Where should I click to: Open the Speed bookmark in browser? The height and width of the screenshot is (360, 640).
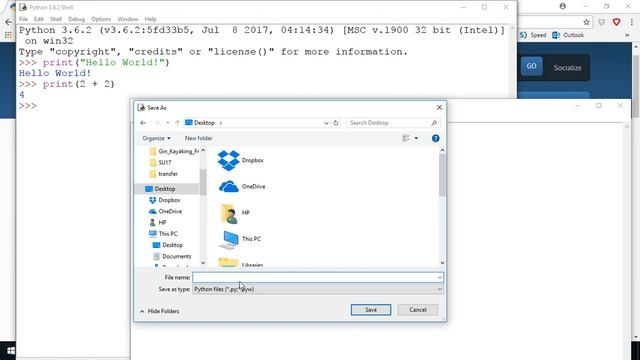[533, 35]
